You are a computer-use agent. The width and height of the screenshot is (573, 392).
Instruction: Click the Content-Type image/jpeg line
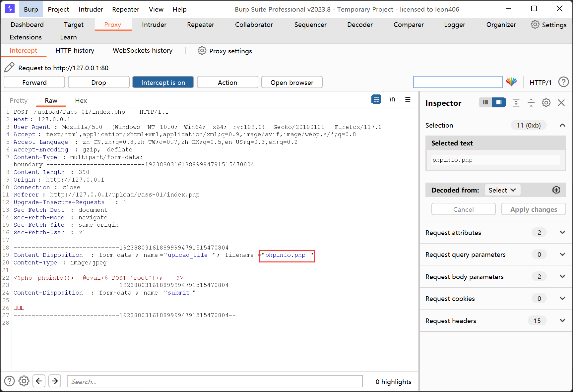60,262
